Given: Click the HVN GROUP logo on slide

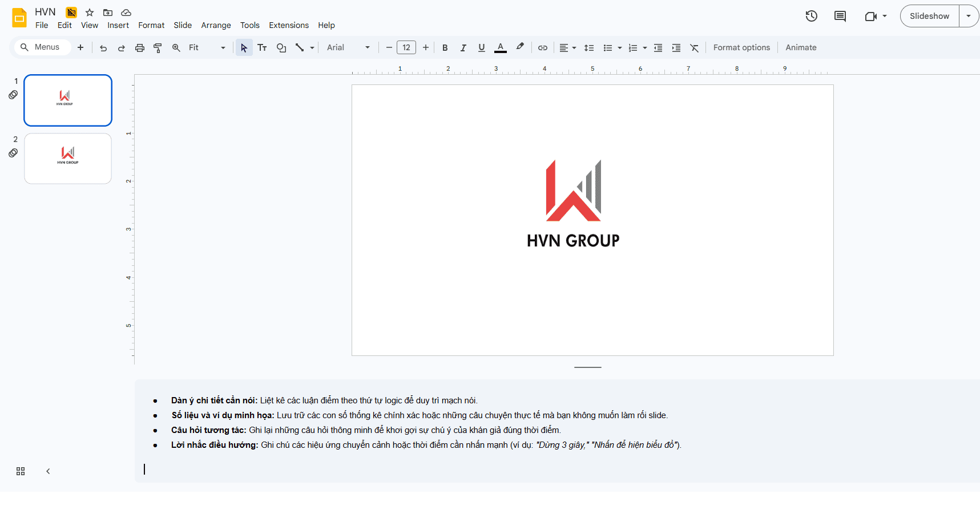Looking at the screenshot, I should pos(573,204).
